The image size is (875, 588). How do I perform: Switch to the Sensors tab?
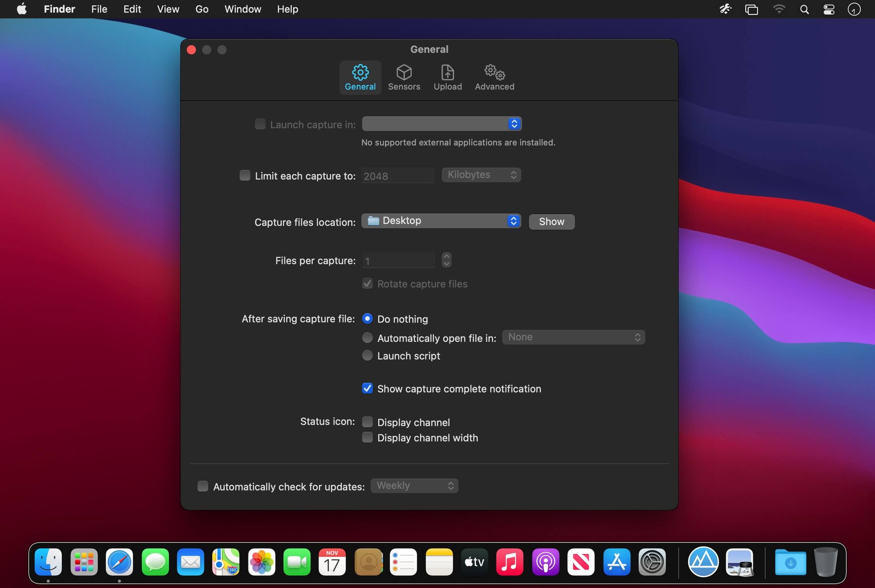404,77
